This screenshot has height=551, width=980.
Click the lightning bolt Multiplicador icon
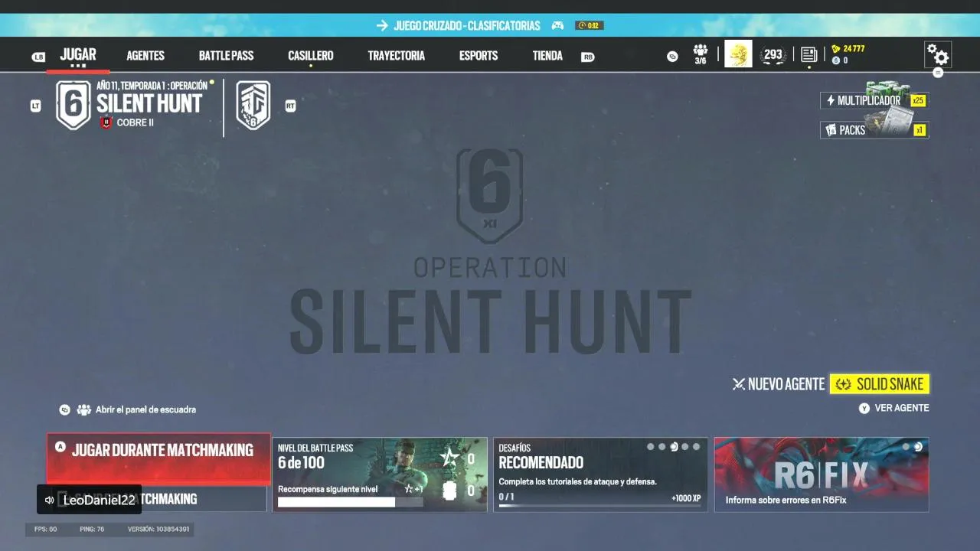(x=831, y=100)
